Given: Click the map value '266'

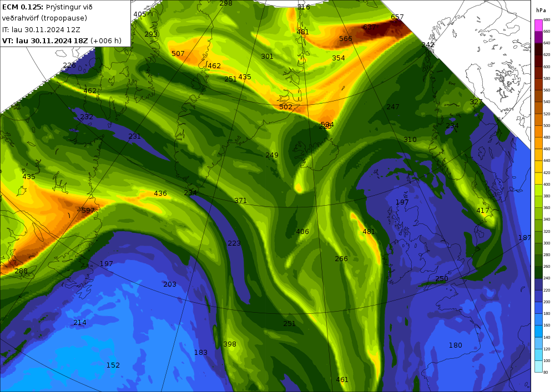Looking at the screenshot, I should point(341,259).
